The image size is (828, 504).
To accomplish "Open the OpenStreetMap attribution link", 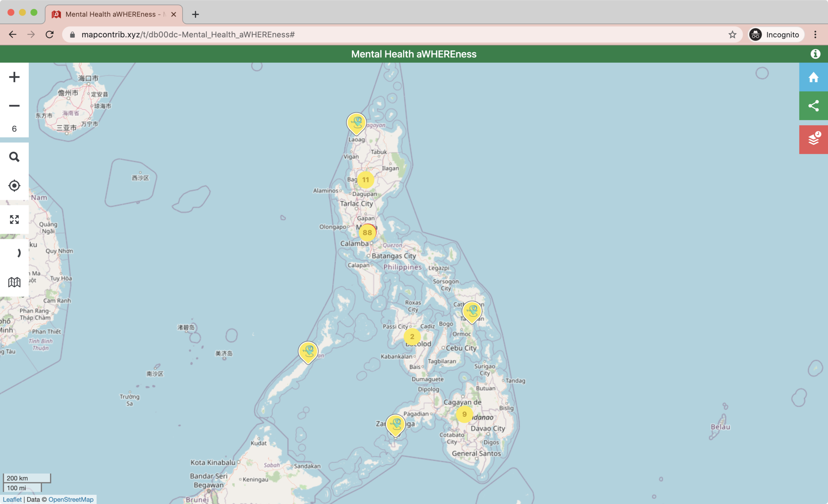I will 71,500.
